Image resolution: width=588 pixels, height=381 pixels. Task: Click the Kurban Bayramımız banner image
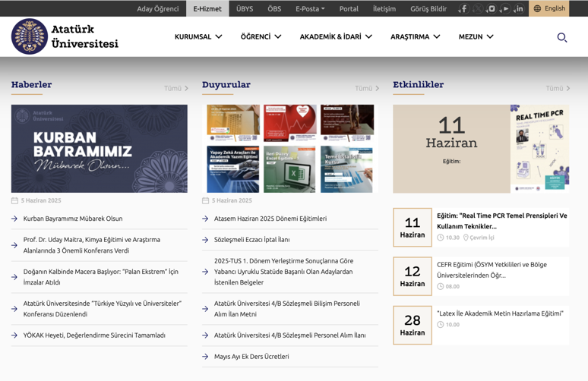pyautogui.click(x=100, y=149)
